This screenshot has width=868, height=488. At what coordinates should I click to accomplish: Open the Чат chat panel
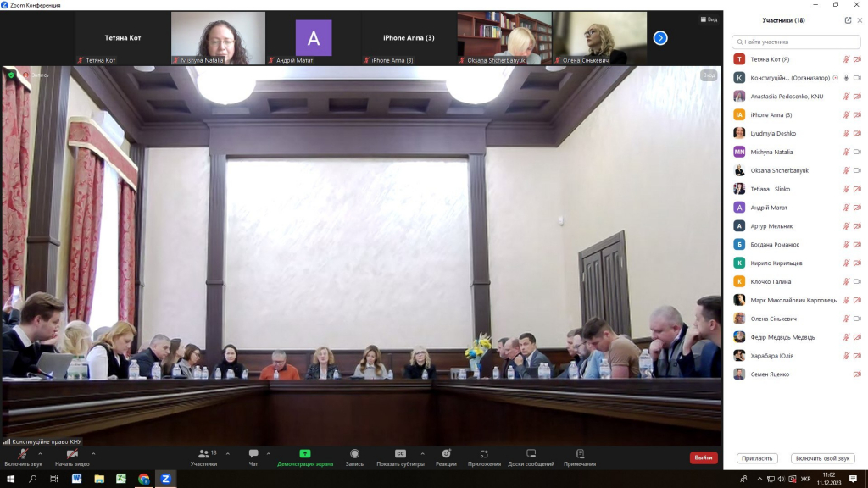(x=253, y=457)
